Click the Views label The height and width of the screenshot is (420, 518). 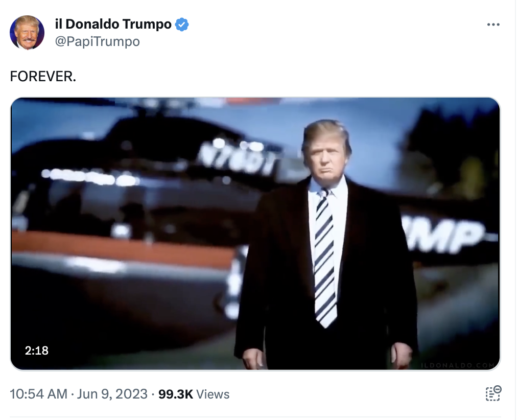click(213, 394)
